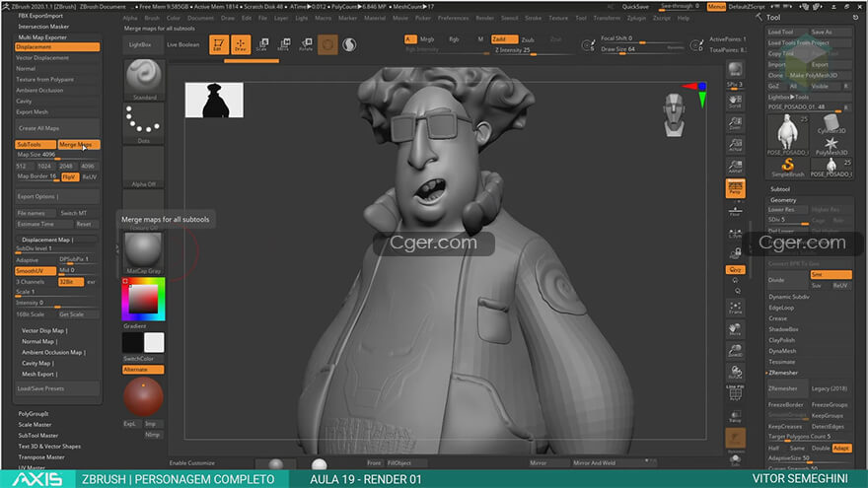This screenshot has height=488, width=868.
Task: Toggle the Displacement map option
Action: 57,47
